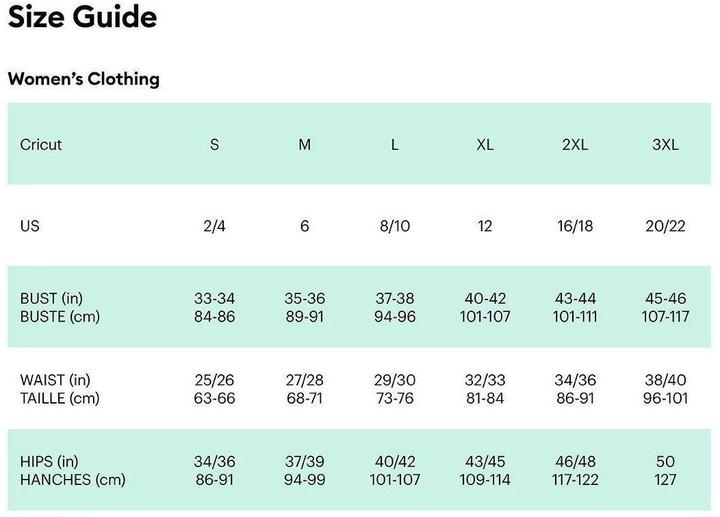Screen dimensions: 720x517
Task: Select the 40/42 hips measurement
Action: tap(395, 461)
